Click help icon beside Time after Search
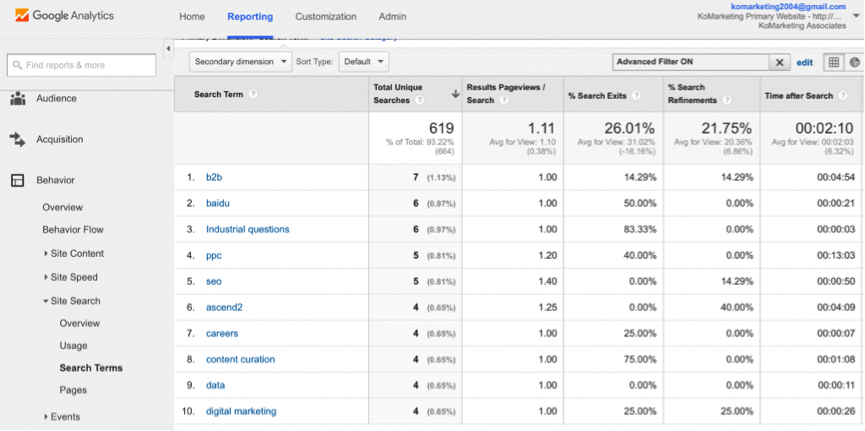Image resolution: width=865 pixels, height=431 pixels. (842, 95)
